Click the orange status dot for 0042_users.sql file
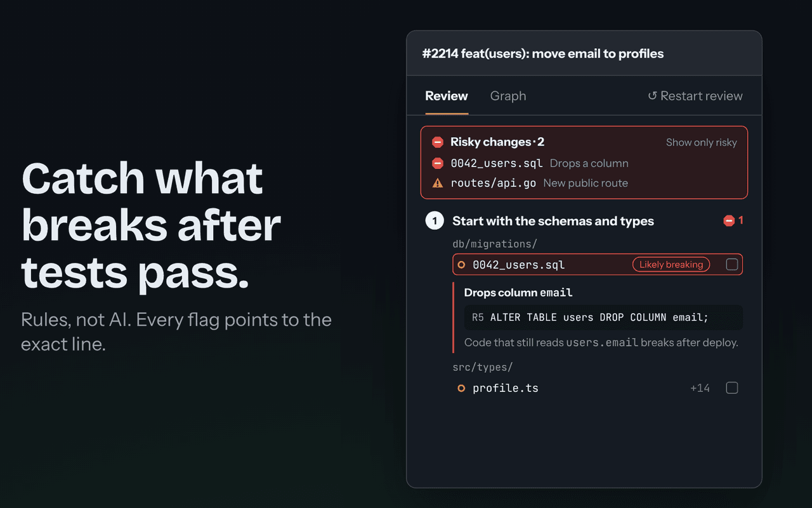The height and width of the screenshot is (508, 812). [x=461, y=265]
